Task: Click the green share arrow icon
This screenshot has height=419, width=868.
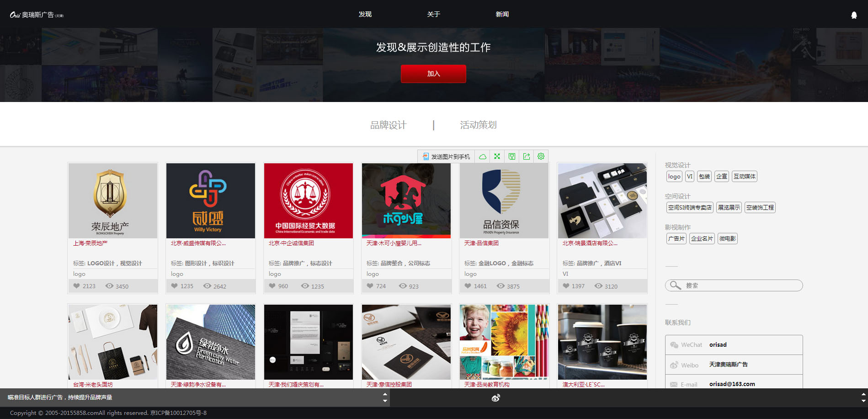Action: [527, 156]
